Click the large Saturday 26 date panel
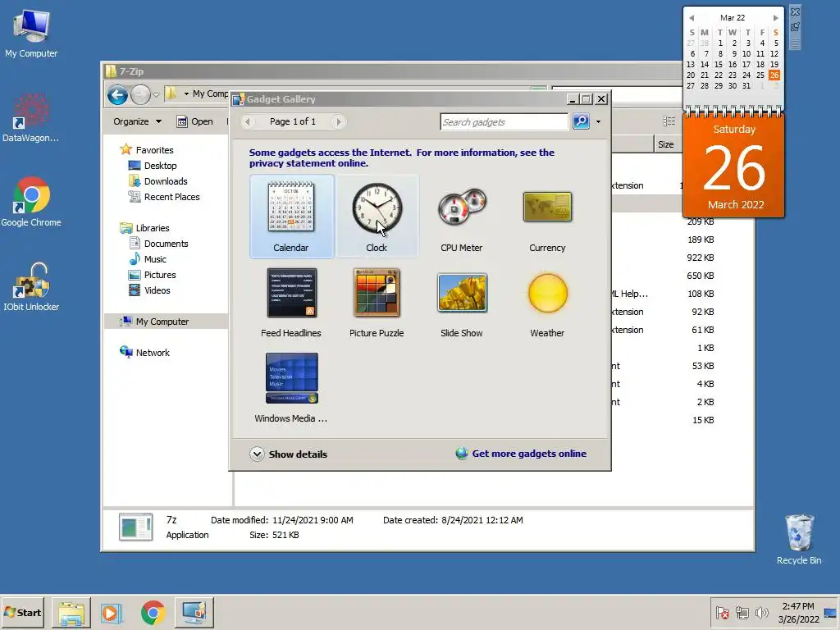Image resolution: width=840 pixels, height=630 pixels. click(x=734, y=166)
